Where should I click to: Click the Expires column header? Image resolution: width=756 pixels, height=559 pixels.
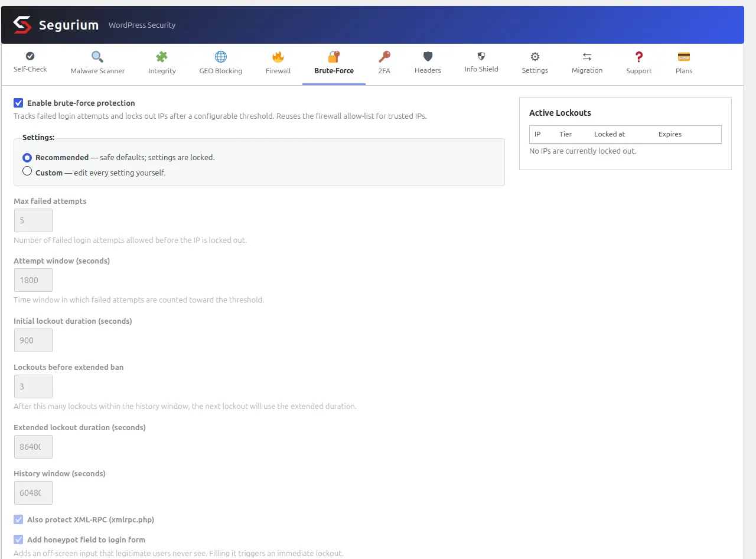click(670, 134)
